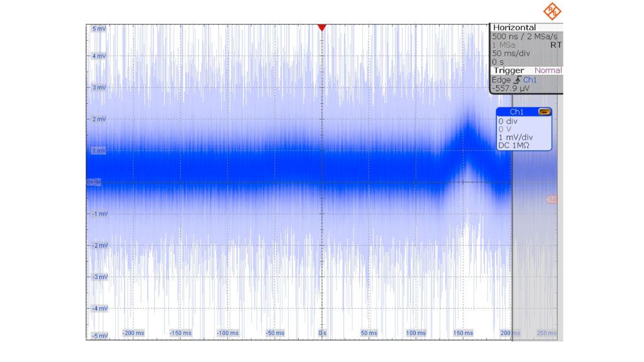Click the trigger level marker on the left graticule

(x=93, y=184)
